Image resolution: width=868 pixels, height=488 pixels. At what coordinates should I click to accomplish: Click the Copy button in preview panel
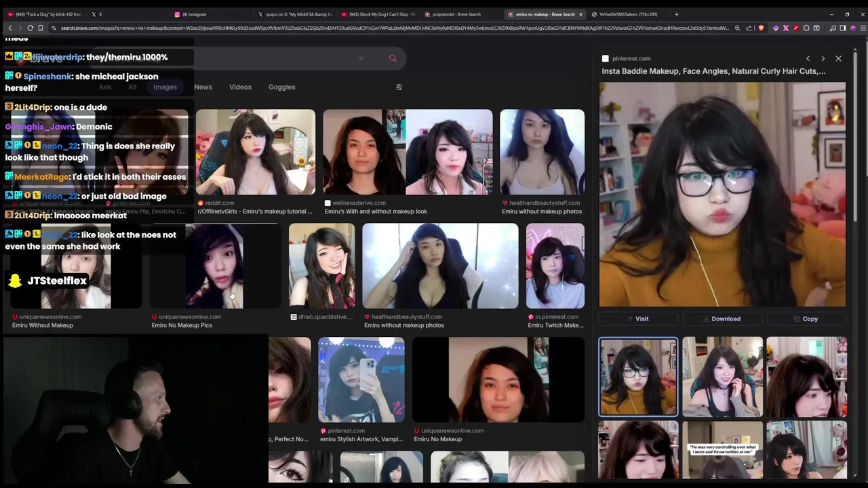click(806, 319)
